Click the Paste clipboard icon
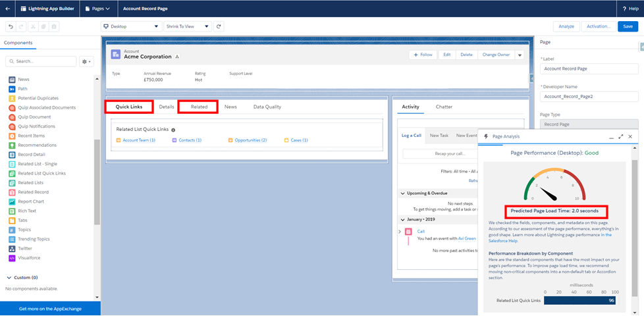This screenshot has height=316, width=644. (x=54, y=27)
